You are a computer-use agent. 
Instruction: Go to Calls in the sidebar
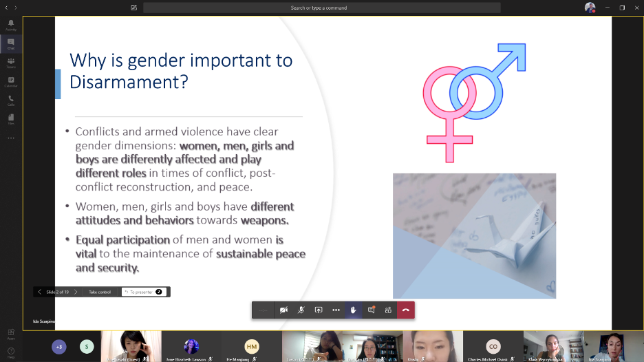point(11,100)
